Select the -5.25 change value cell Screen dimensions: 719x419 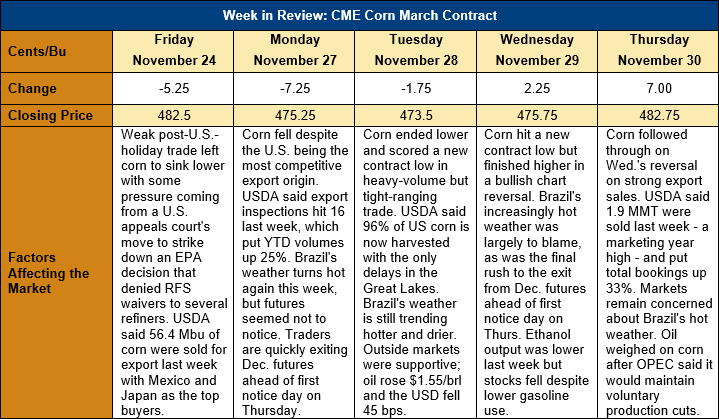(x=173, y=88)
